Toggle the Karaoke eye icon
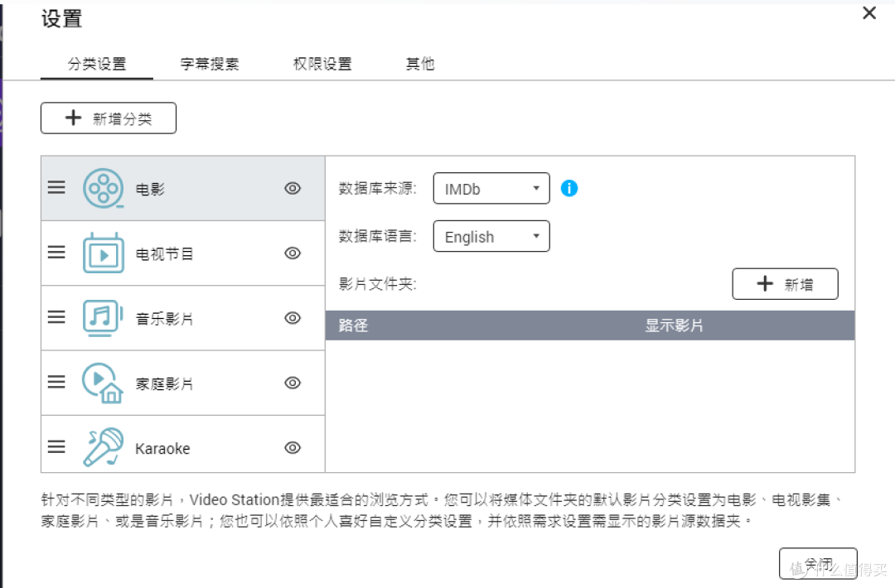895x588 pixels. click(292, 446)
